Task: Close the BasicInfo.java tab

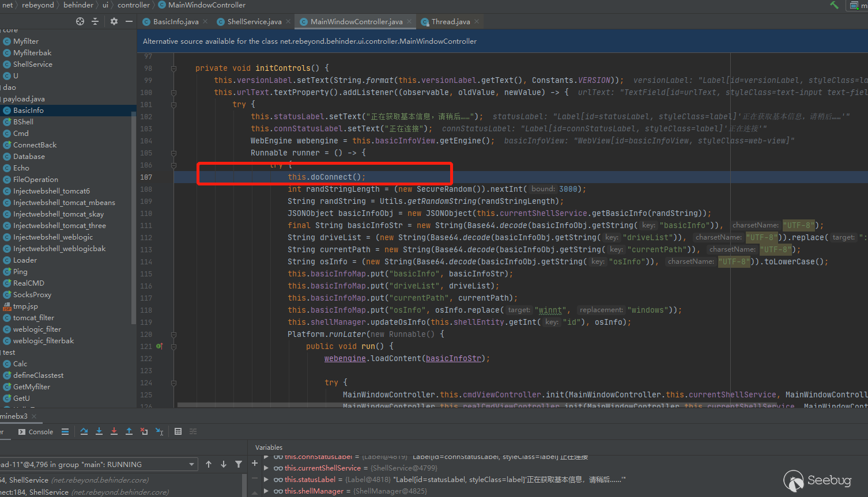Action: pyautogui.click(x=205, y=22)
